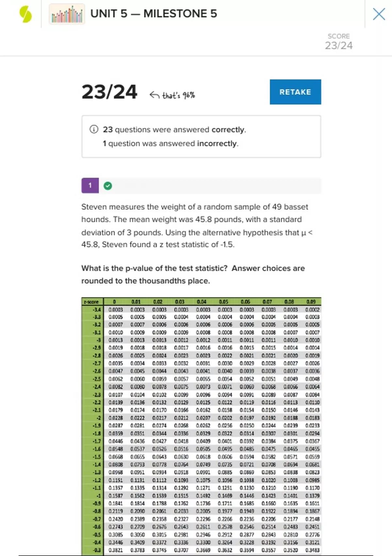The height and width of the screenshot is (556, 392).
Task: Open the Unit 5 bar chart thumbnail
Action: click(x=67, y=14)
